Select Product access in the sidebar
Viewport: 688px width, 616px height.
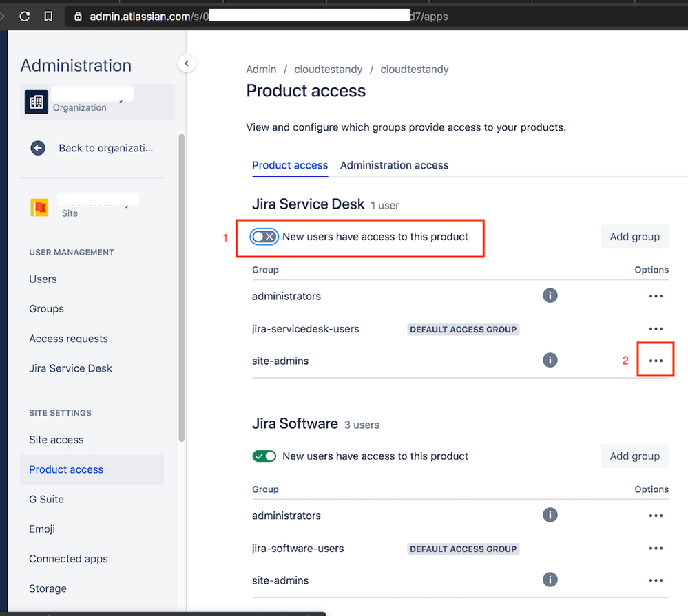(x=92, y=469)
